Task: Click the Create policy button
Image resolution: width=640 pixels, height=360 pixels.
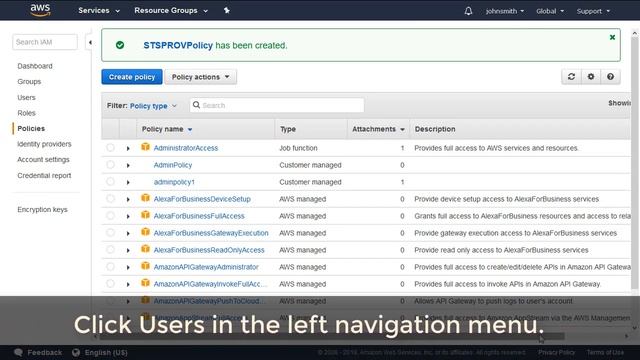Action: 132,77
